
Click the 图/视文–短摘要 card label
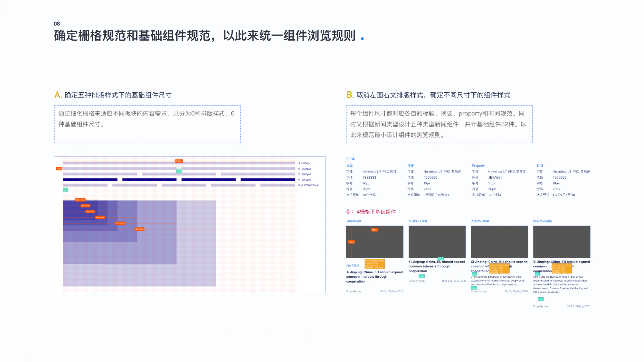tap(480, 221)
